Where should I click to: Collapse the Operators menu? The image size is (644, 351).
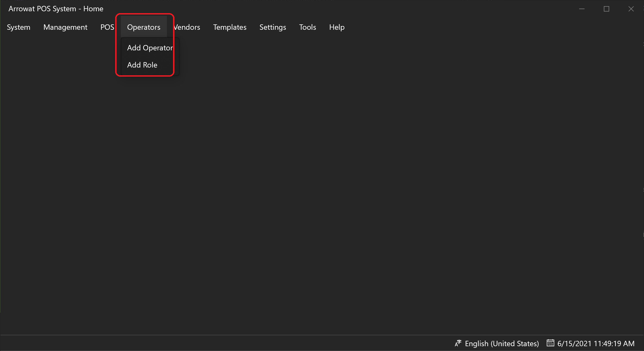point(144,27)
